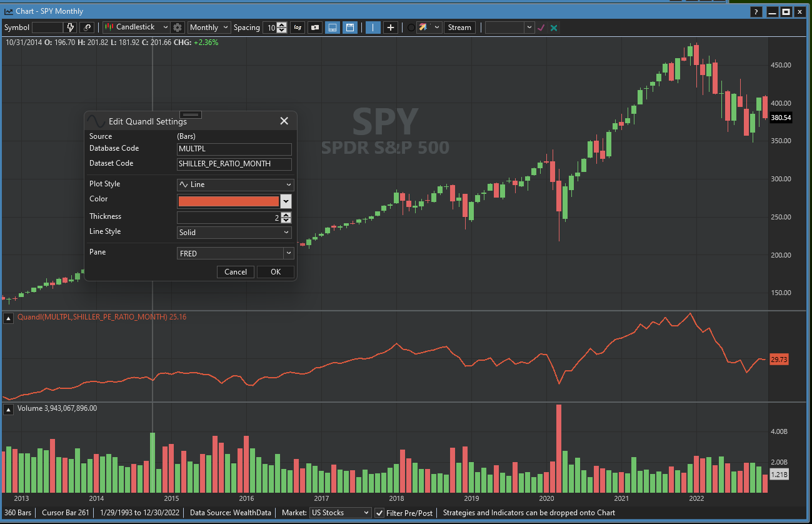Click the colorful drawing tools icon

point(423,28)
